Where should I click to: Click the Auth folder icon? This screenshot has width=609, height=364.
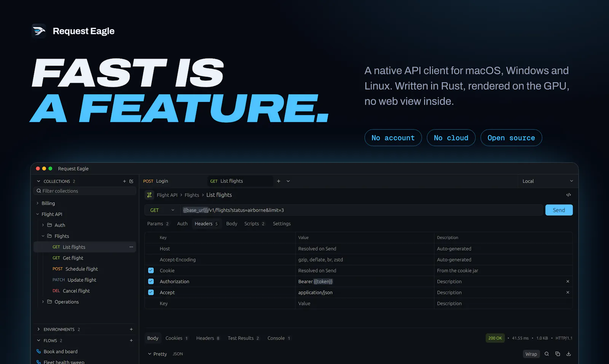click(x=49, y=225)
